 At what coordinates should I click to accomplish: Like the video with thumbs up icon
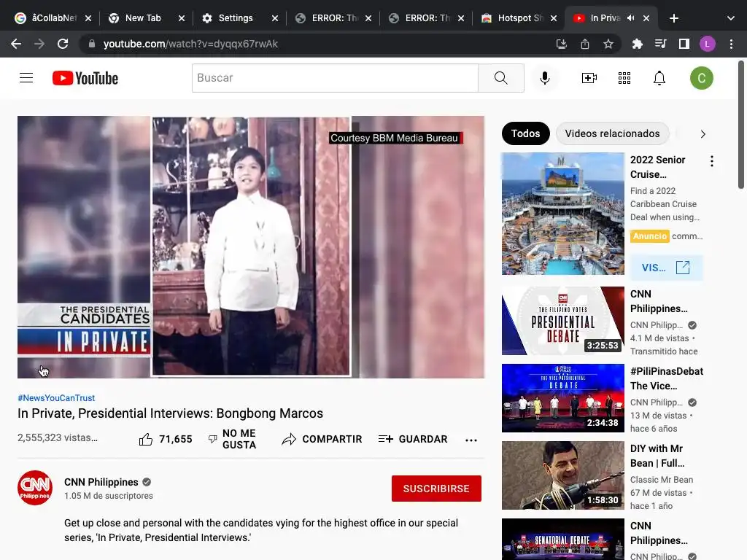pos(146,439)
